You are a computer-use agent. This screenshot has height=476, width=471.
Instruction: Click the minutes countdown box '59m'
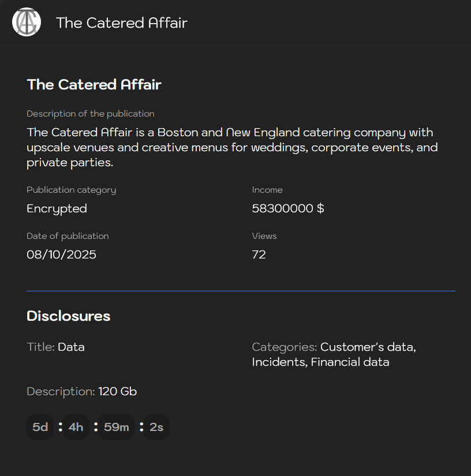click(x=116, y=427)
